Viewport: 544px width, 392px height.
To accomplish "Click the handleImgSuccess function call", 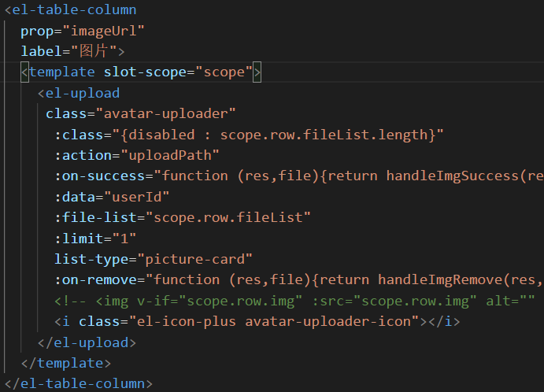I will pyautogui.click(x=452, y=176).
